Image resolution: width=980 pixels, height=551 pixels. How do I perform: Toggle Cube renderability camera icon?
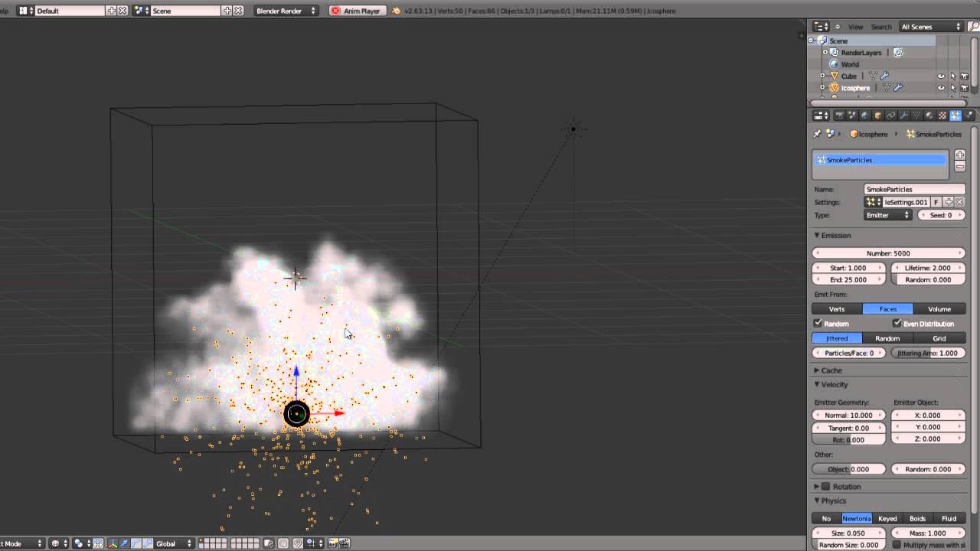click(964, 76)
